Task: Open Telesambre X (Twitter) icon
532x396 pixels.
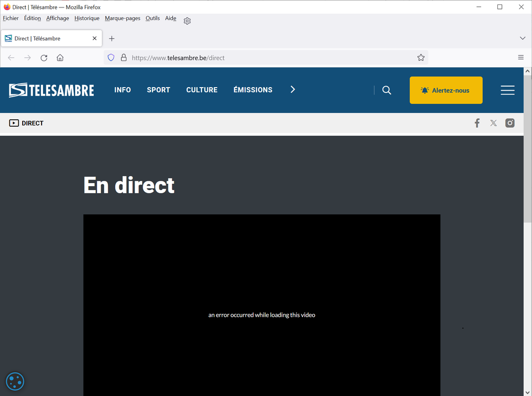Action: (493, 123)
